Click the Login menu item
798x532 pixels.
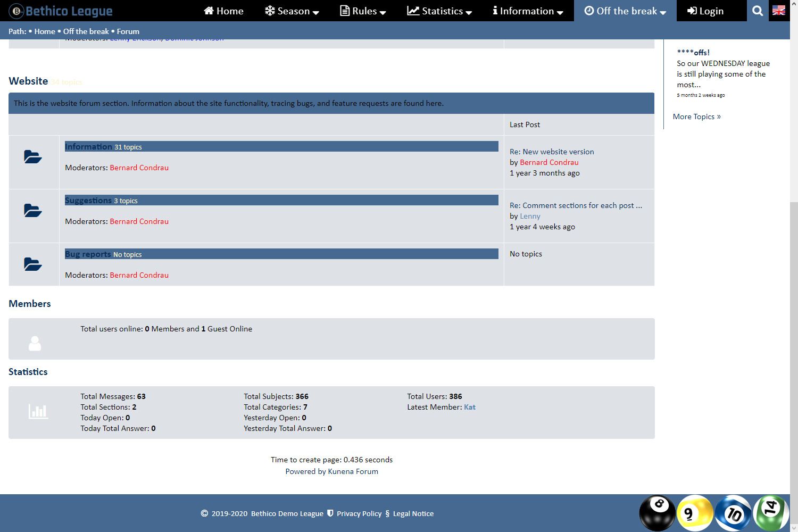705,11
